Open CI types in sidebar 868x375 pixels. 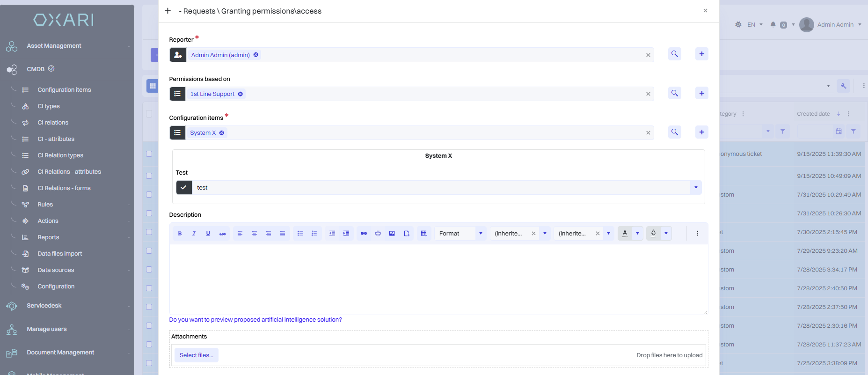click(49, 106)
